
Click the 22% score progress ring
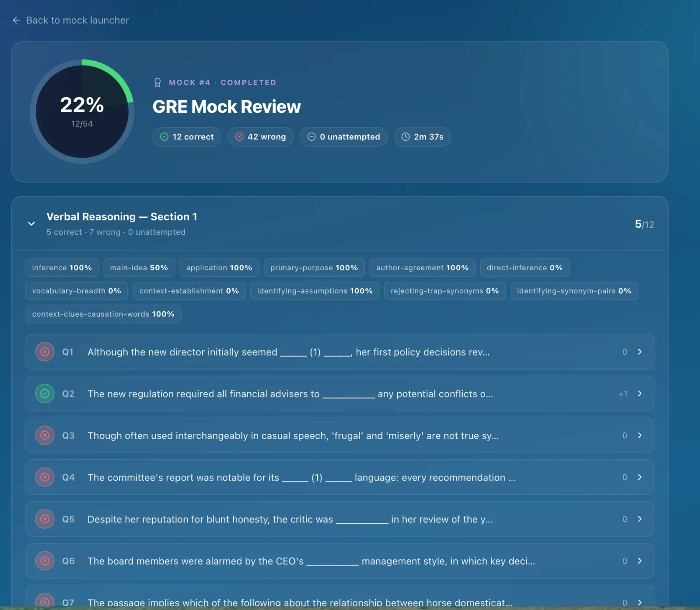(82, 112)
